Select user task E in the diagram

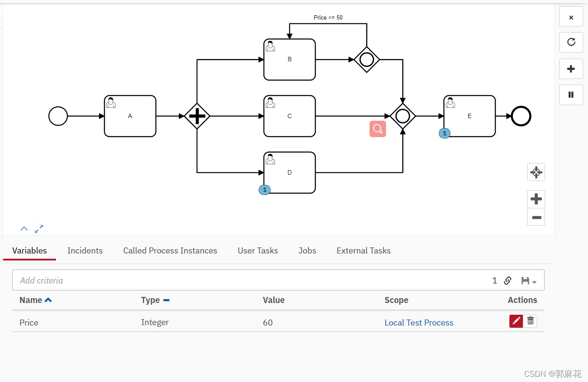coord(469,116)
